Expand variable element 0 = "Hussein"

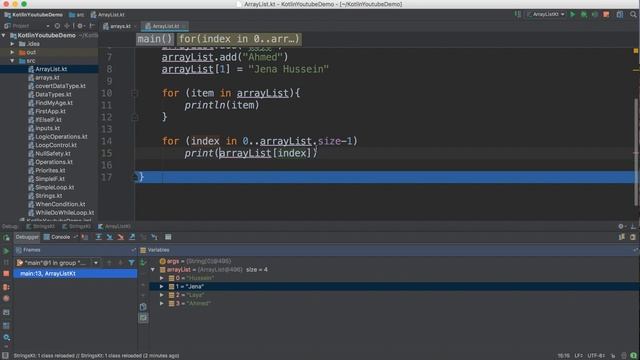click(162, 278)
